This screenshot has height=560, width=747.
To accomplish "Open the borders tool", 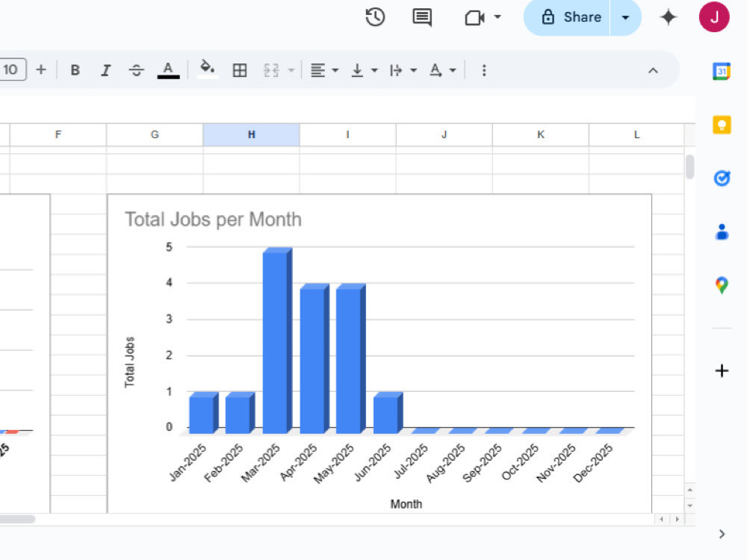I will tap(240, 70).
